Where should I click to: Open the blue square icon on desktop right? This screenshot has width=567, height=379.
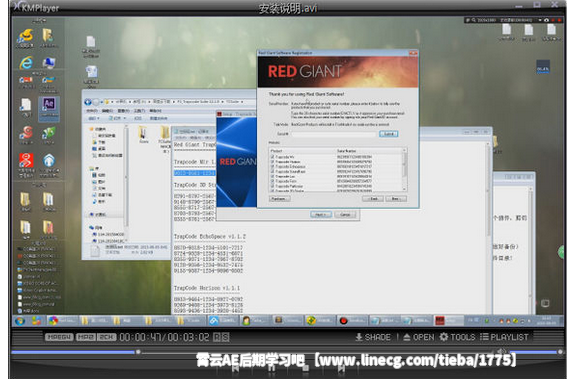click(x=543, y=67)
